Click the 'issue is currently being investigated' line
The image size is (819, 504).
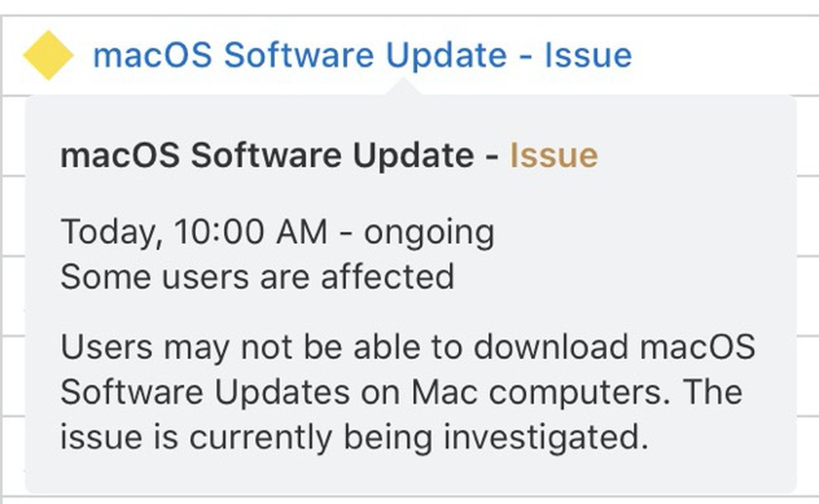(x=354, y=437)
